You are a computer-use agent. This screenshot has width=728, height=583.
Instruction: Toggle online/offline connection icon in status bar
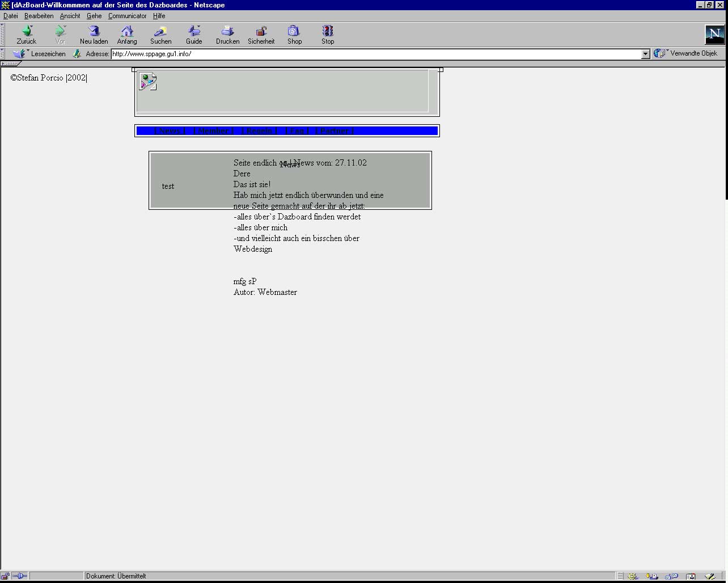(x=19, y=576)
